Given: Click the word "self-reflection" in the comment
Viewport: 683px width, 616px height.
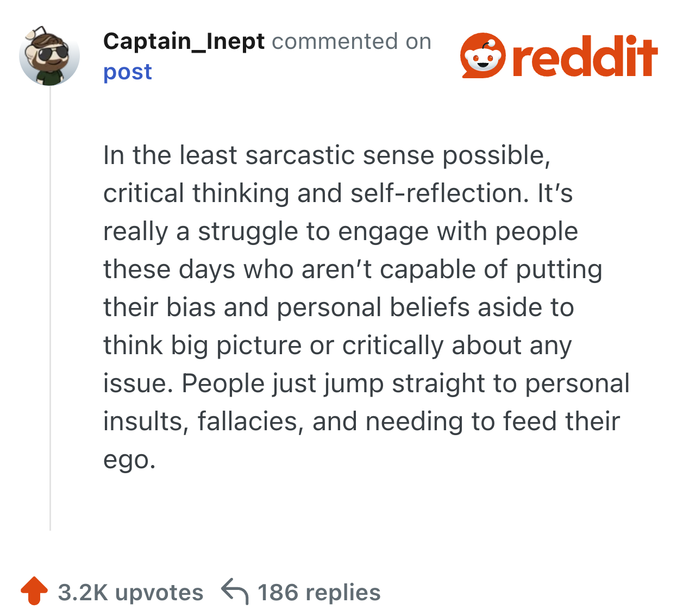Looking at the screenshot, I should coord(440,193).
